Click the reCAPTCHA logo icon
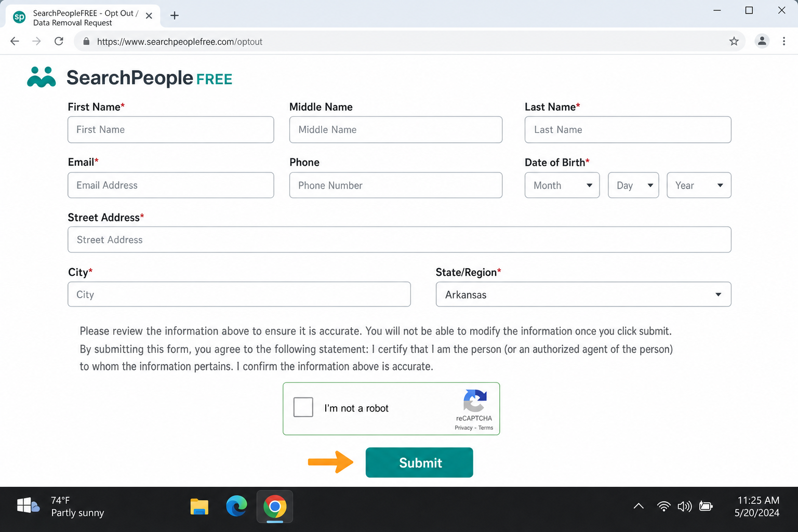The image size is (798, 532). tap(475, 401)
